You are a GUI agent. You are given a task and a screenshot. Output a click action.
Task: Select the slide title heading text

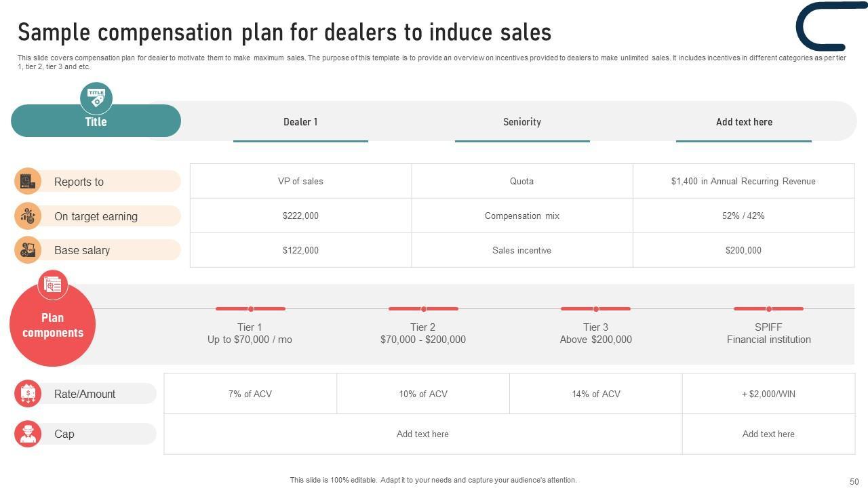[x=284, y=33]
